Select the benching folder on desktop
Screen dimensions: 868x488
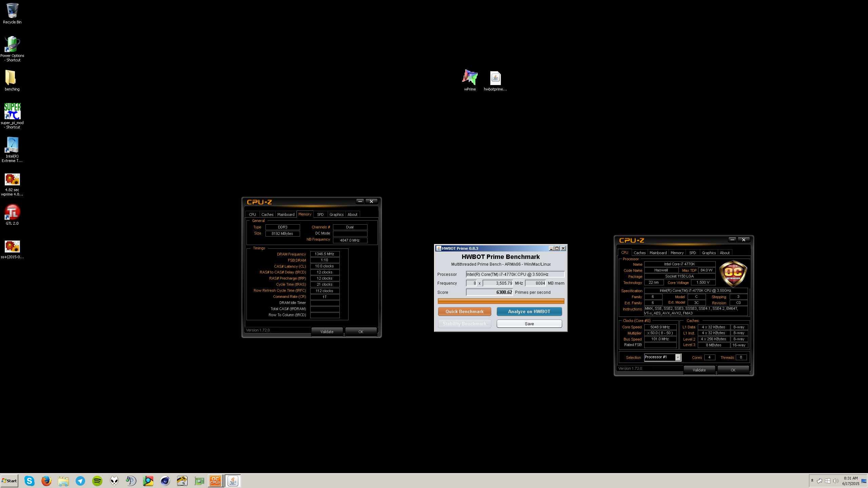(x=12, y=80)
